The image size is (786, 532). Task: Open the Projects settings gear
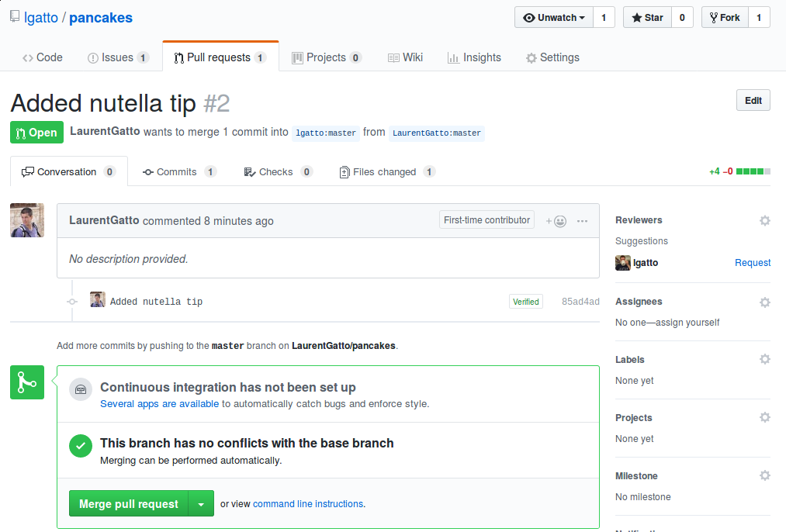click(765, 417)
